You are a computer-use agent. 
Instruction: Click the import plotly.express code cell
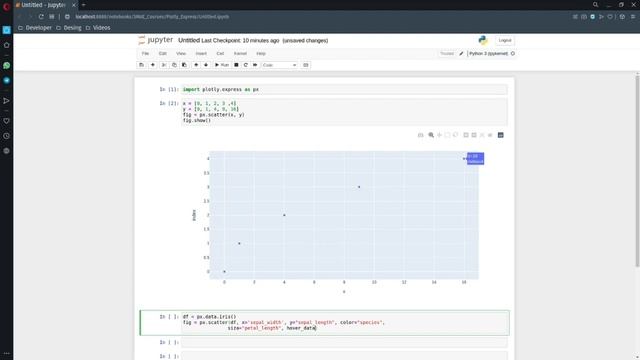click(344, 89)
